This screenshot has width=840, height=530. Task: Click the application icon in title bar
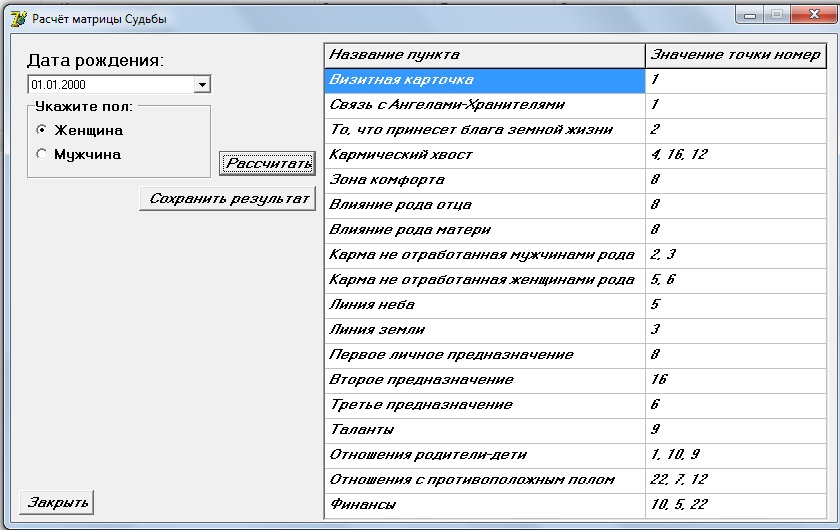tap(19, 18)
